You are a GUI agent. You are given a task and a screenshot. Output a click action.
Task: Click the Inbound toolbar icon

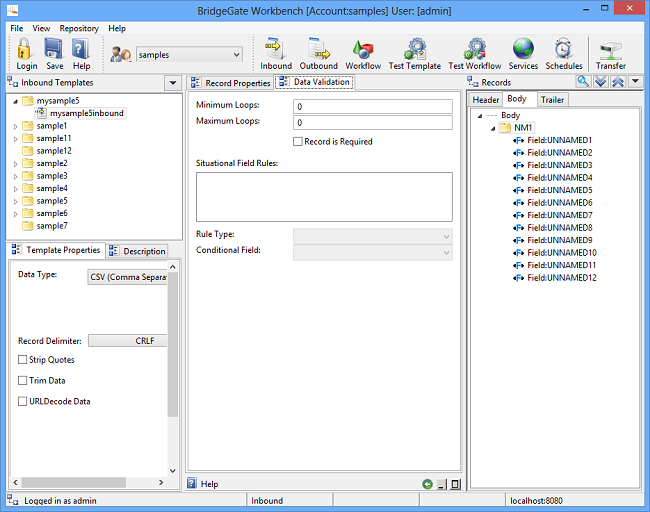click(x=275, y=49)
